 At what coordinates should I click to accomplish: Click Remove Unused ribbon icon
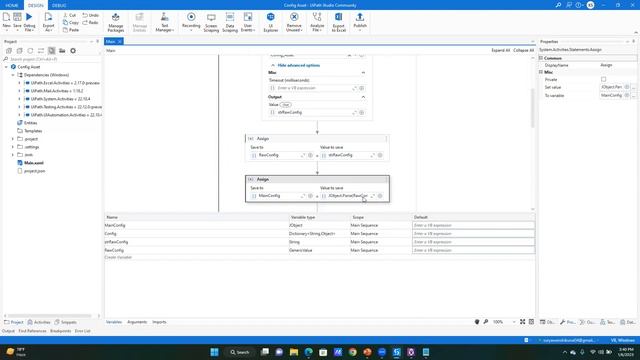[x=294, y=22]
